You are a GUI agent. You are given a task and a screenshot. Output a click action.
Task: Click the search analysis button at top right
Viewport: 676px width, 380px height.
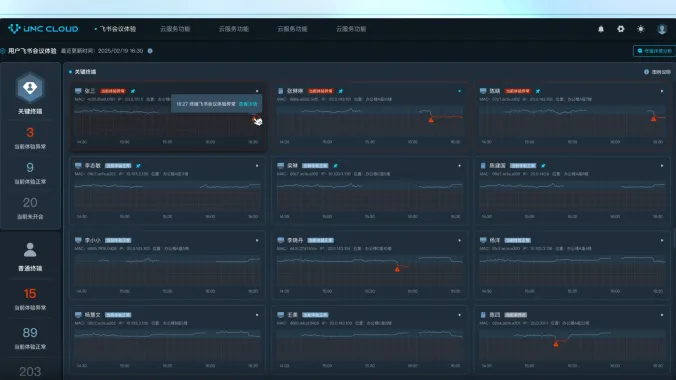pyautogui.click(x=654, y=51)
